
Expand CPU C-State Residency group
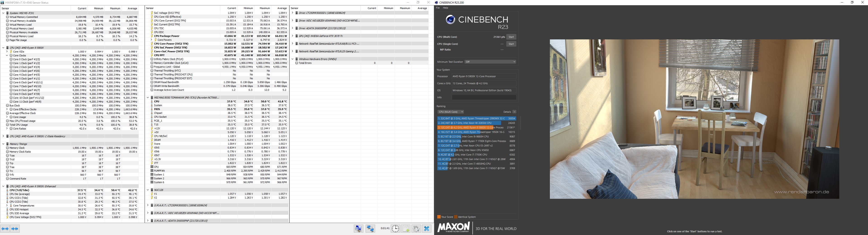point(3,136)
